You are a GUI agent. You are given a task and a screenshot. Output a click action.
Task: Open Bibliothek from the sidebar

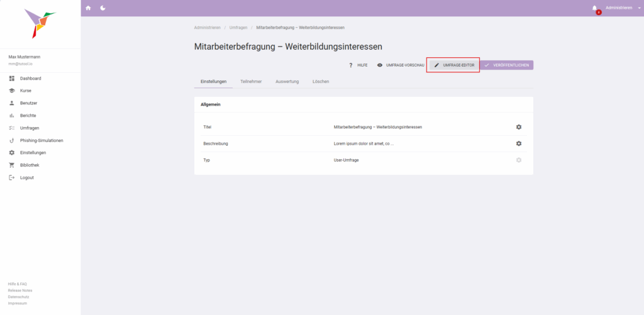tap(30, 165)
